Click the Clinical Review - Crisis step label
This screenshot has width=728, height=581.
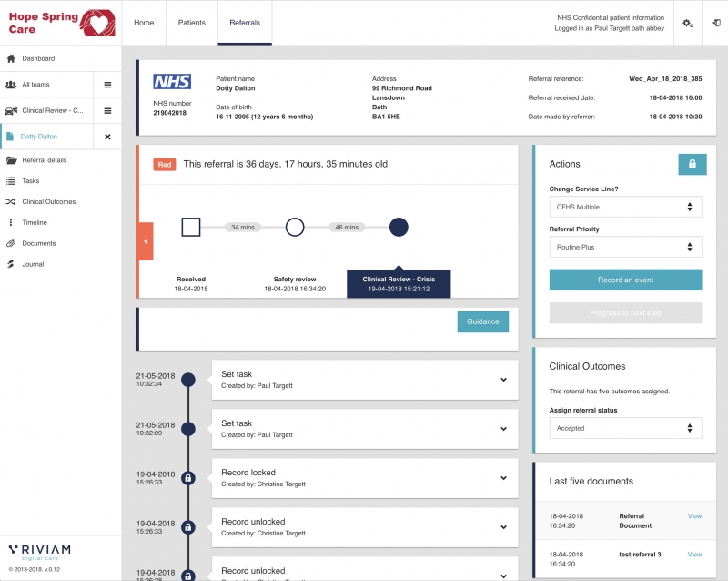pos(399,283)
